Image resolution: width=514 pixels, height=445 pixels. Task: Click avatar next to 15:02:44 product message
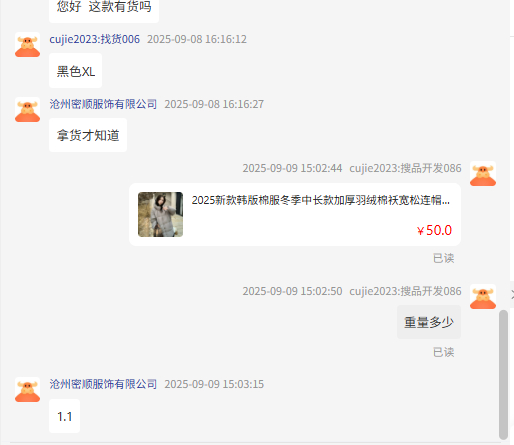click(483, 174)
